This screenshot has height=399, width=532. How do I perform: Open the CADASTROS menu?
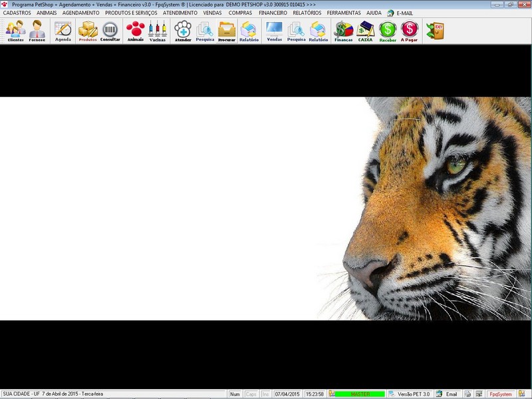click(17, 13)
